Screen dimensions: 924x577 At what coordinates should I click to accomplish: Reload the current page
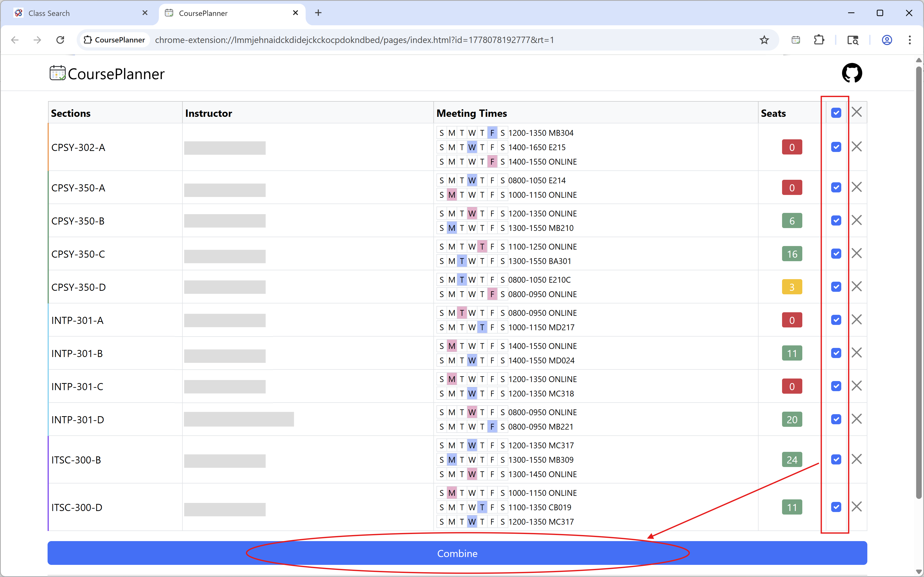tap(60, 40)
